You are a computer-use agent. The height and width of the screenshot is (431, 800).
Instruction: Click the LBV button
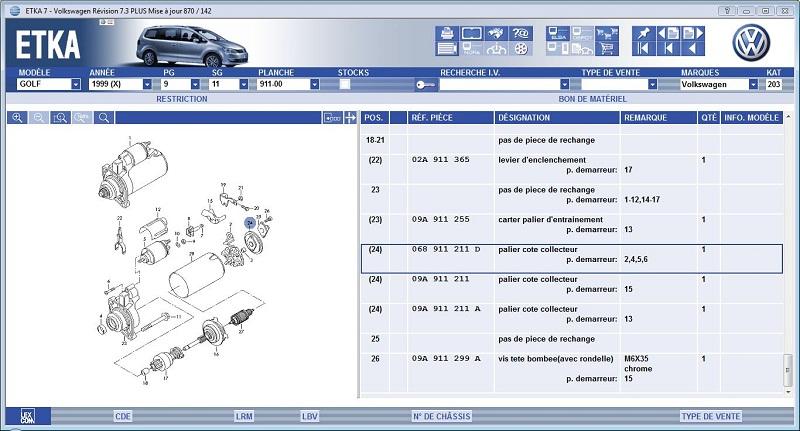tap(310, 417)
